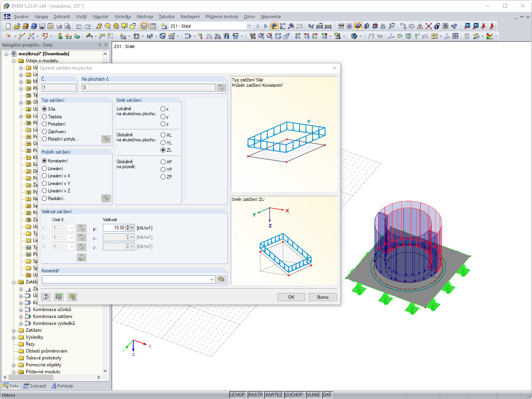This screenshot has width=532, height=399.
Task: Toggle KARTEZ mode in status bar
Action: 274,395
